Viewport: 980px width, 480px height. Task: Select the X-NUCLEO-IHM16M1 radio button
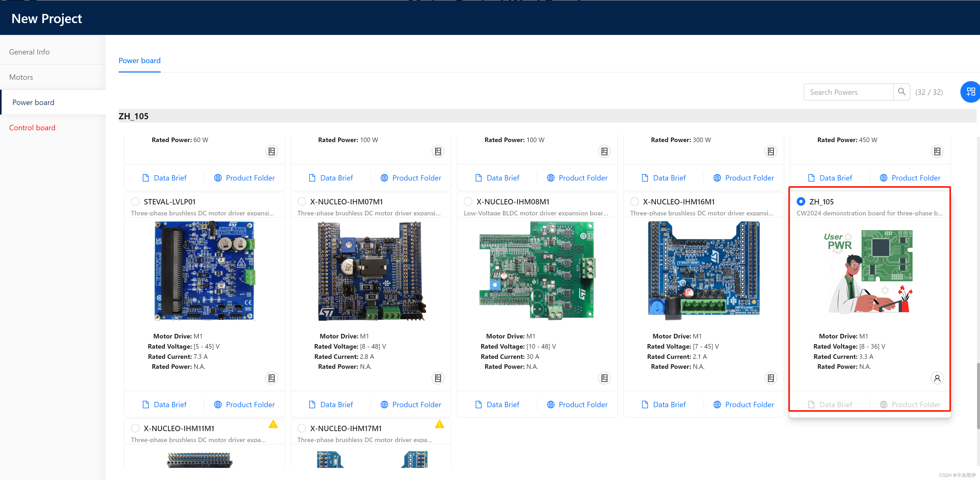pyautogui.click(x=634, y=201)
